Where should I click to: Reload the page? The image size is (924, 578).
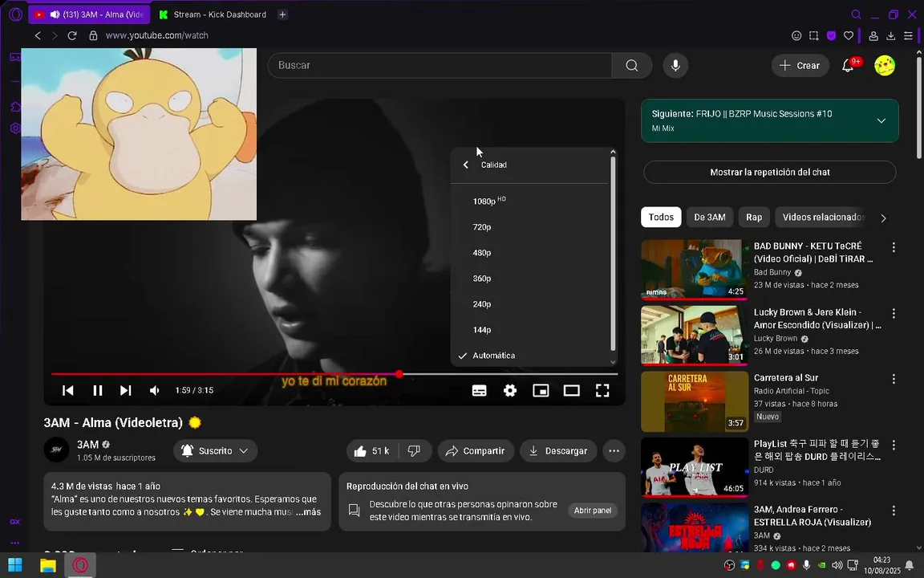point(72,35)
